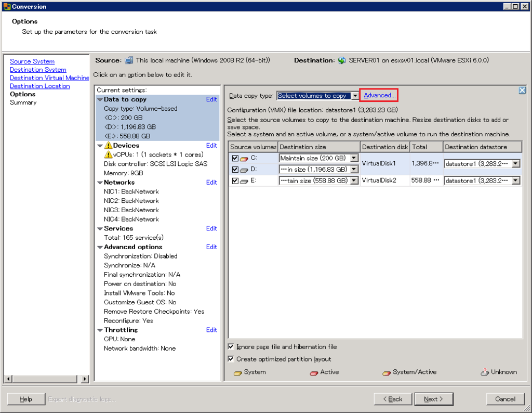This screenshot has height=413, width=532.
Task: Click the Active legend icon
Action: point(314,373)
